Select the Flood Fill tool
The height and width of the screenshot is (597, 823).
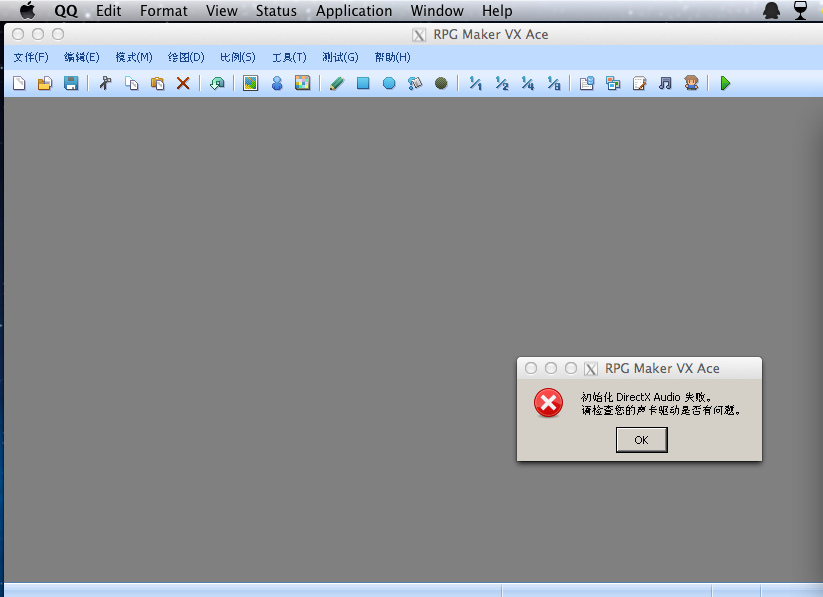415,83
